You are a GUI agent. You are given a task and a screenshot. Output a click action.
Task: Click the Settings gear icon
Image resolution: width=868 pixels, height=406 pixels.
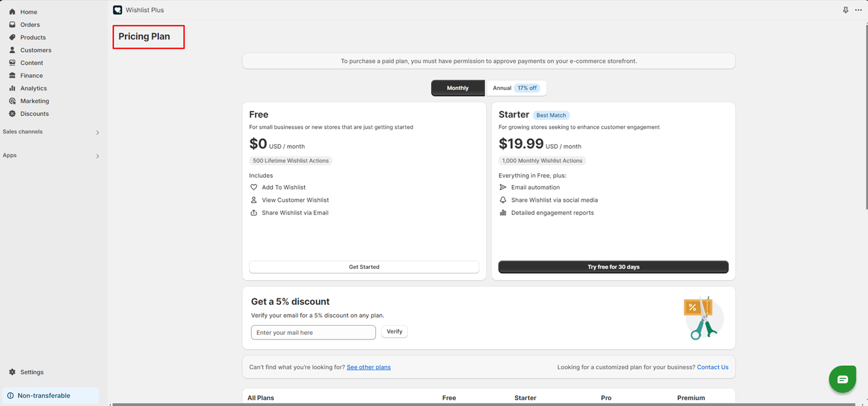12,372
